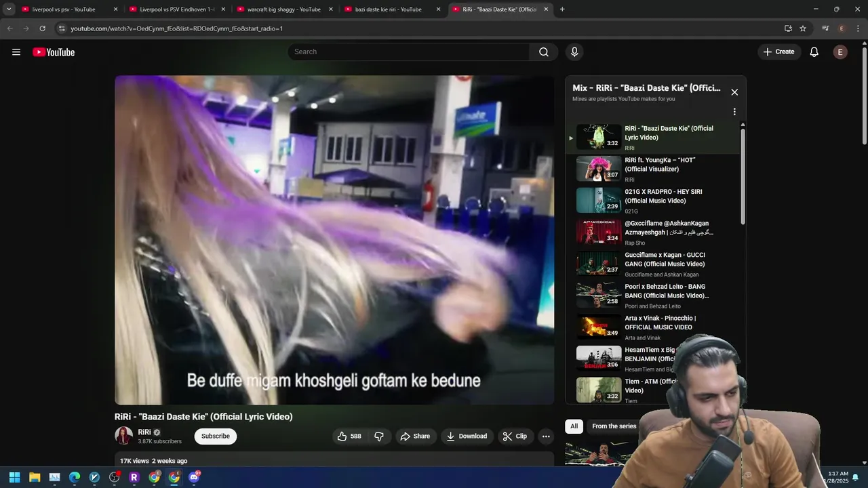The height and width of the screenshot is (488, 868).
Task: Open the YouTube hamburger guide menu
Action: click(x=16, y=52)
